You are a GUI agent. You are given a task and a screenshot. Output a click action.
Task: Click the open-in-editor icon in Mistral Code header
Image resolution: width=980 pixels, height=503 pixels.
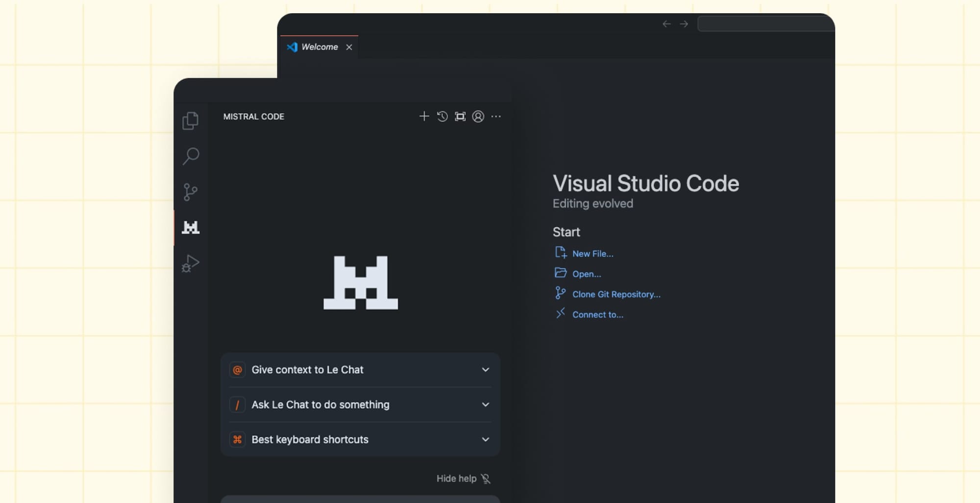pyautogui.click(x=460, y=117)
